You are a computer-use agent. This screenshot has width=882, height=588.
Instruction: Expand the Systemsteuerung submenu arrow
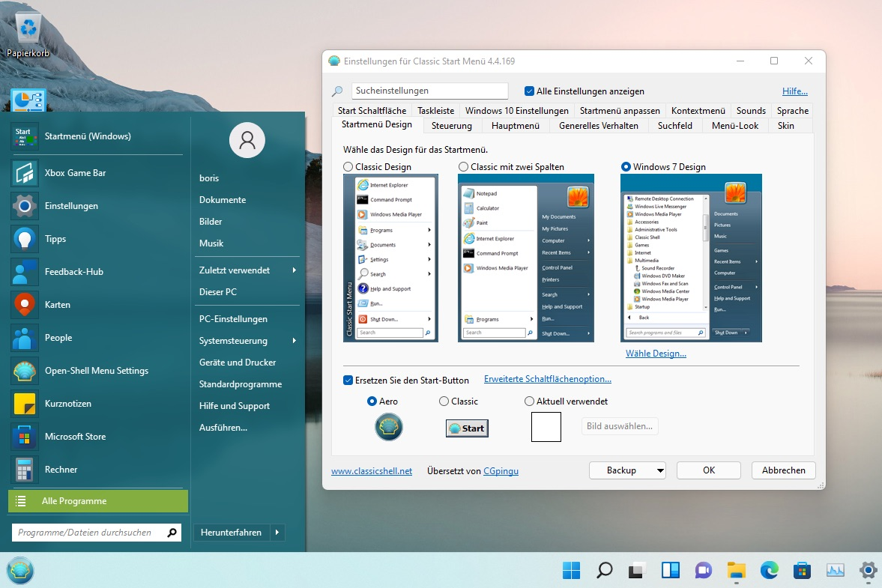click(294, 341)
